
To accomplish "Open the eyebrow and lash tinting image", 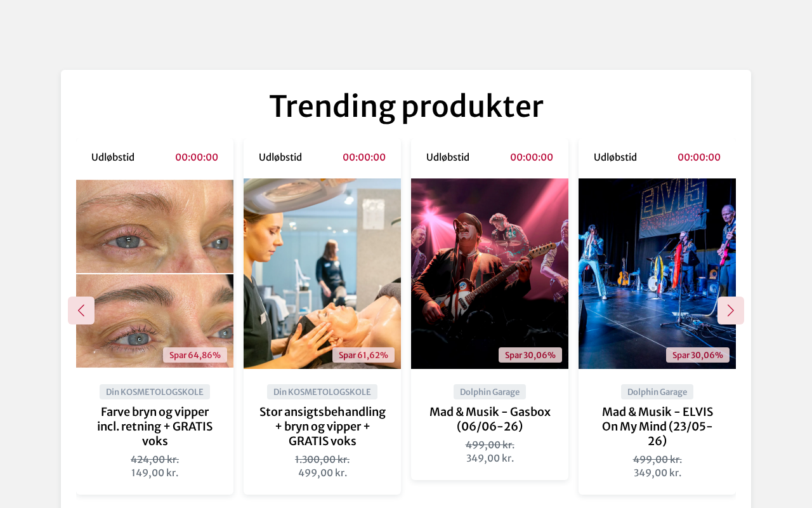I will coord(155,274).
